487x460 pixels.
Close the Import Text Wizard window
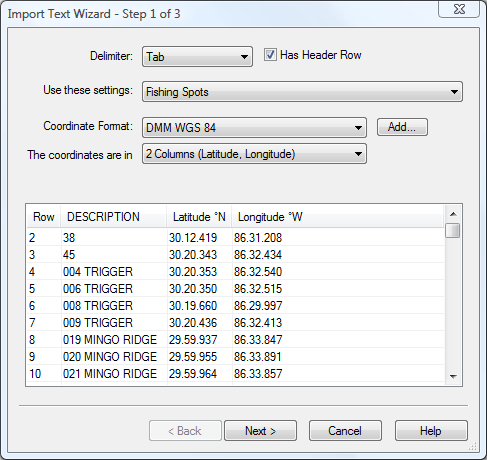pyautogui.click(x=459, y=9)
